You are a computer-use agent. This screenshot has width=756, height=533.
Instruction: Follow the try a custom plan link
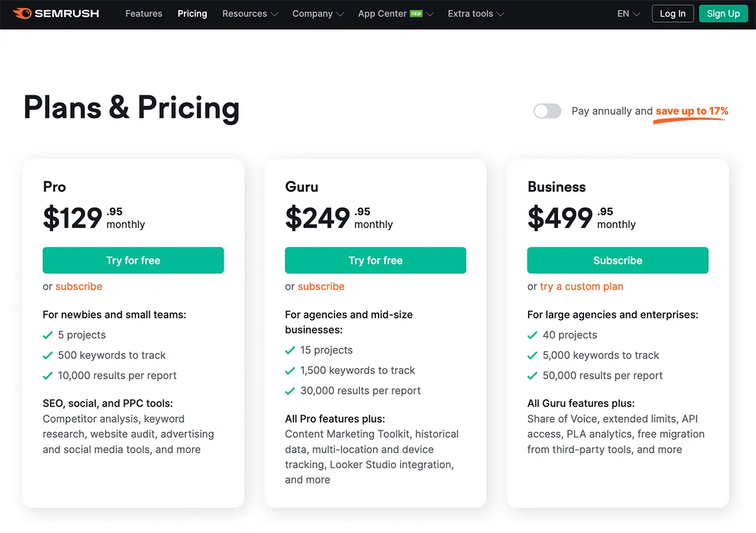pos(581,286)
